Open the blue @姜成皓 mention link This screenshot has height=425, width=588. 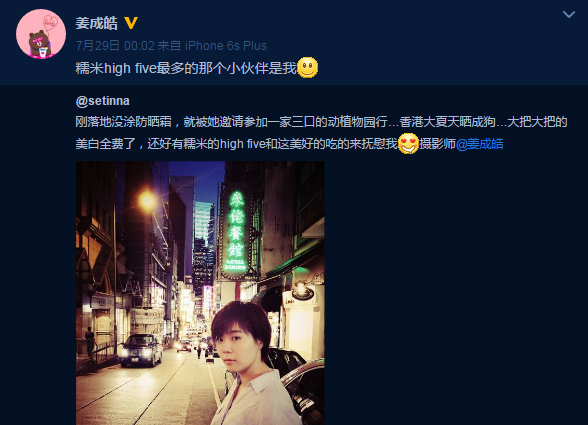480,144
